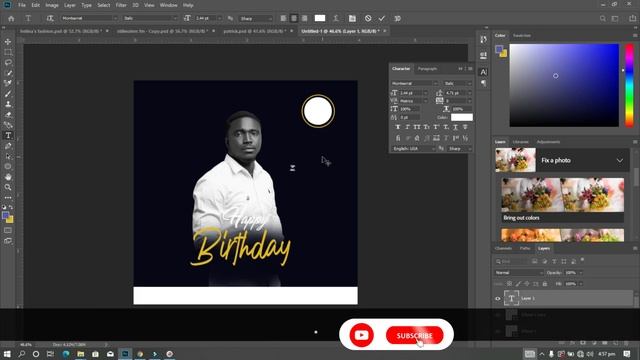Click the hue slider in Color panel
Image resolution: width=640 pixels, height=360 pixels.
coord(629,85)
